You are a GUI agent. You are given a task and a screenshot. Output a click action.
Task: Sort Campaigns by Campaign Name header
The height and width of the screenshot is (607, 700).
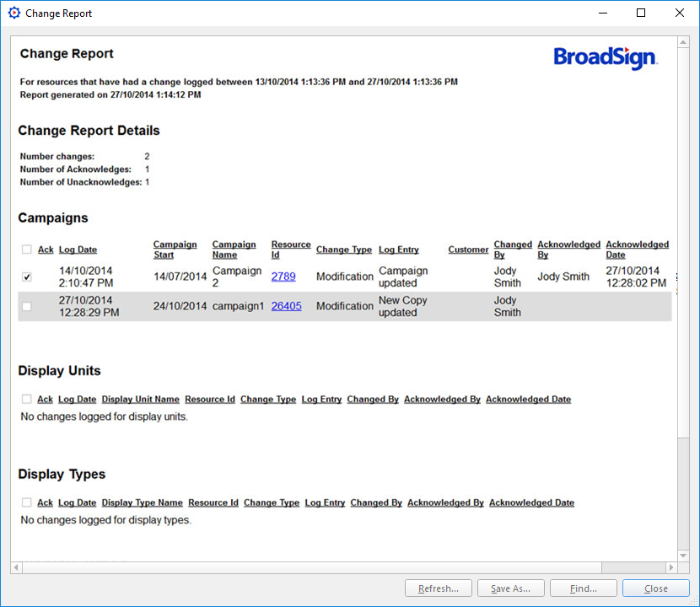pos(234,250)
